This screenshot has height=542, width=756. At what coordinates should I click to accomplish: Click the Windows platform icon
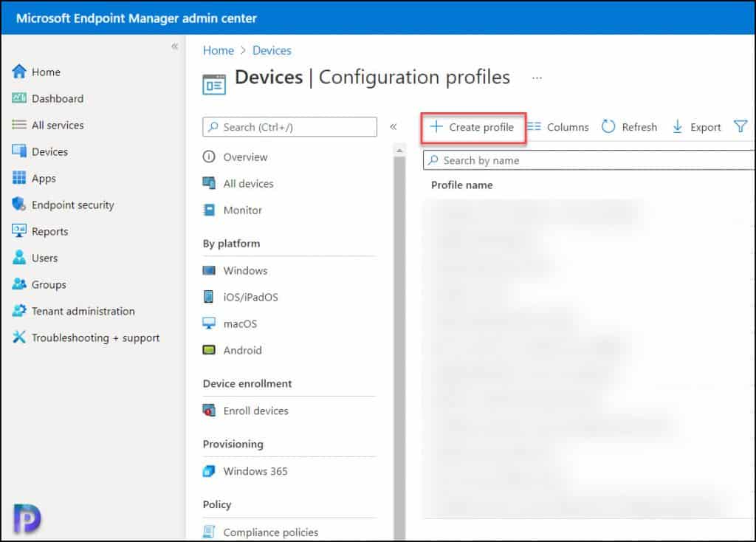click(x=209, y=270)
